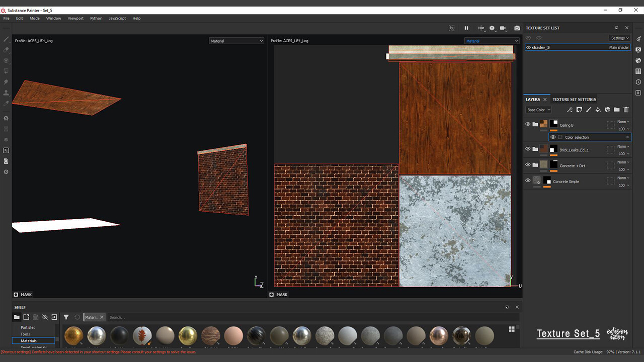Open the History icon in right dock
644x362 pixels.
(638, 82)
